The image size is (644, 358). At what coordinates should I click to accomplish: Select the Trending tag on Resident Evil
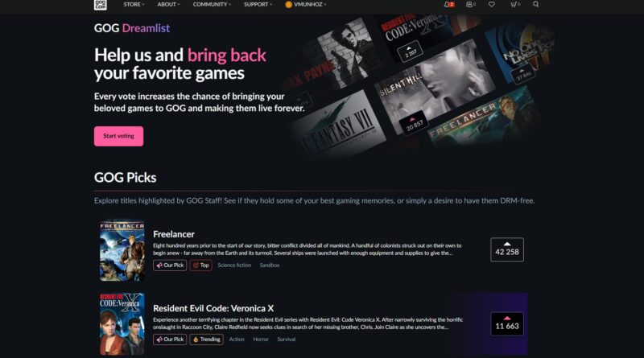[x=207, y=339]
